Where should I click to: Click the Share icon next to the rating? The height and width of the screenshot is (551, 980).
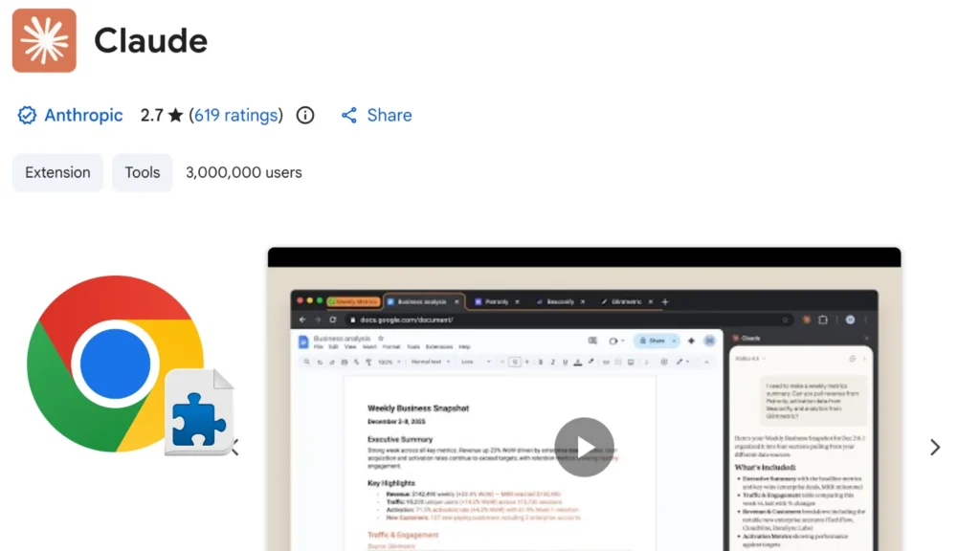point(349,115)
